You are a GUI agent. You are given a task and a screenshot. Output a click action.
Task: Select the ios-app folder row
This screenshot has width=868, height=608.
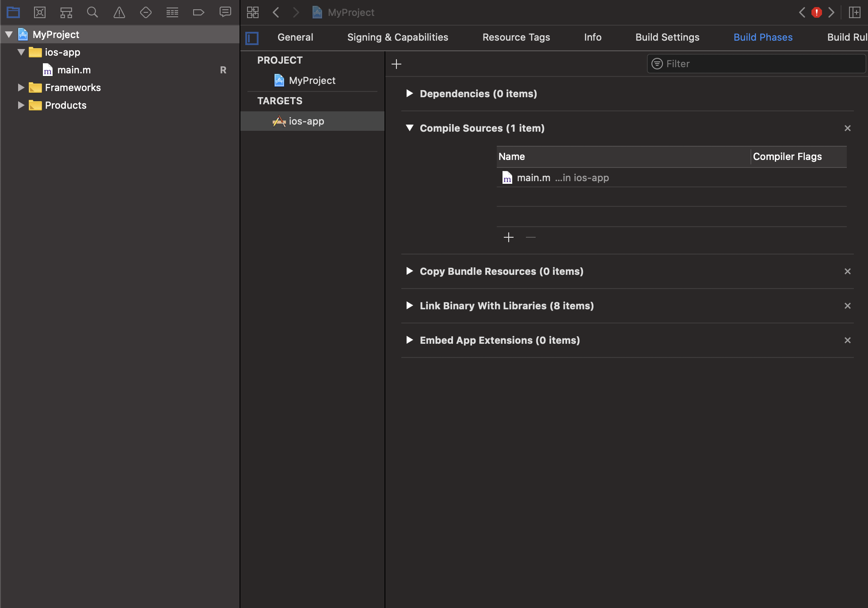120,52
